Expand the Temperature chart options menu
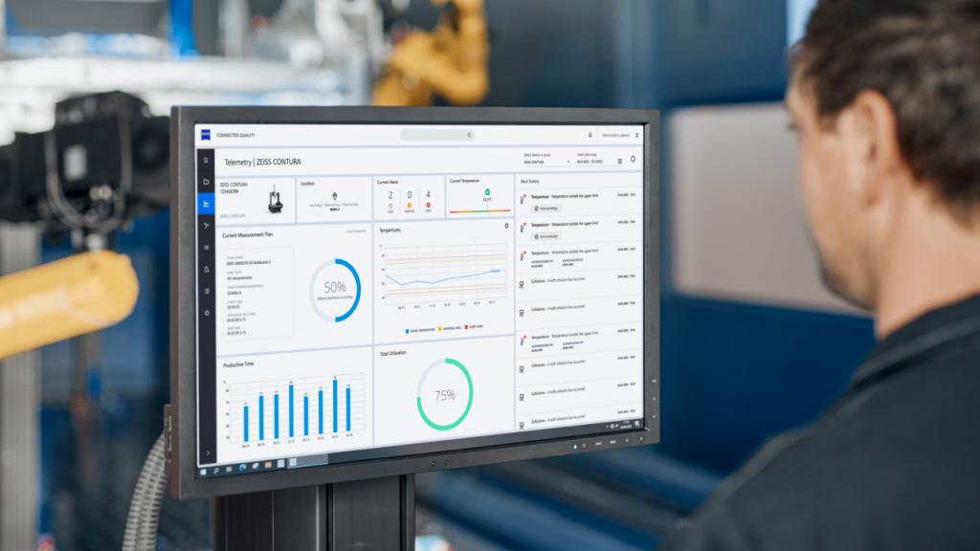This screenshot has width=980, height=551. point(506,226)
